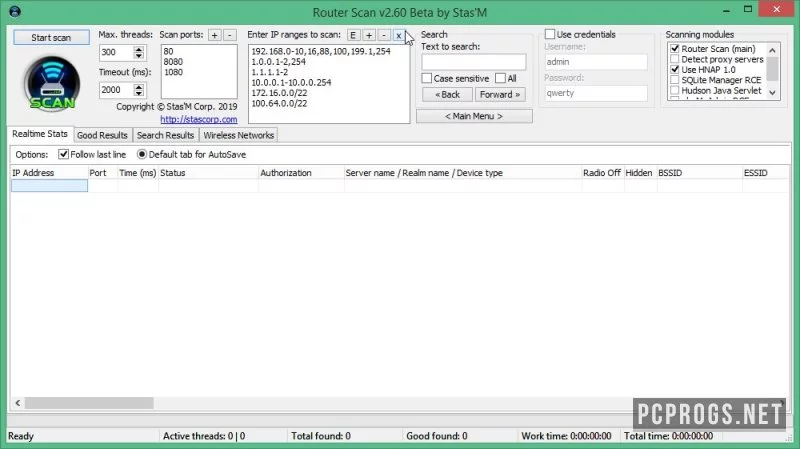
Task: Sort by IP Address column header
Action: click(x=49, y=173)
